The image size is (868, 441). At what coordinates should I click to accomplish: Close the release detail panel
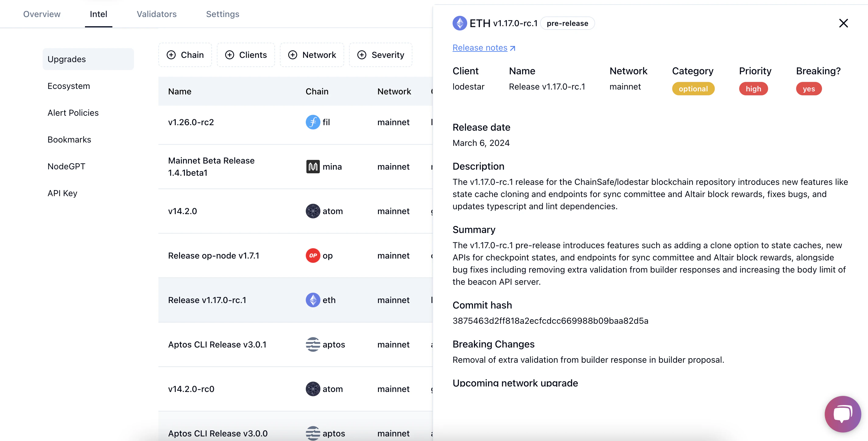843,23
